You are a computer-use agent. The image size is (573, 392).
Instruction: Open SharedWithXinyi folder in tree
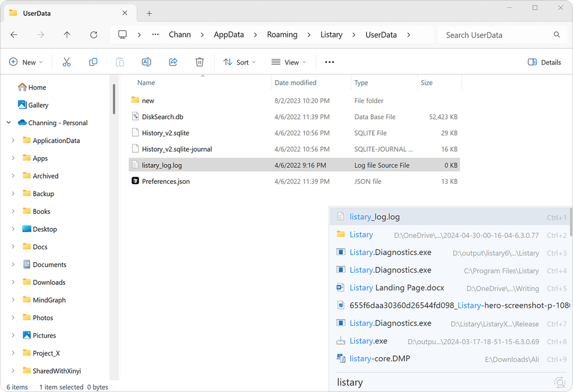[x=57, y=371]
